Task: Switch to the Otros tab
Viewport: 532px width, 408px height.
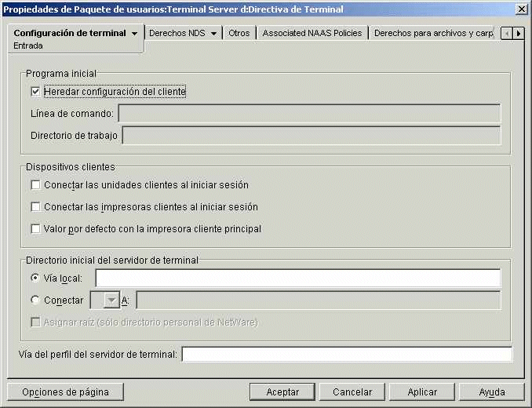Action: click(239, 33)
